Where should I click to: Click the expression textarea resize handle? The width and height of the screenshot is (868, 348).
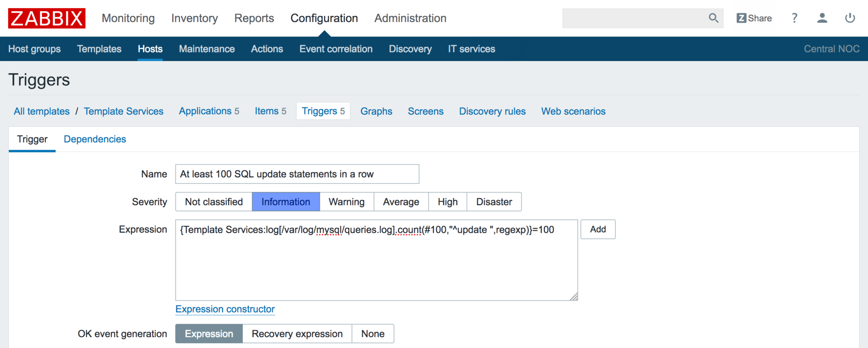[574, 297]
